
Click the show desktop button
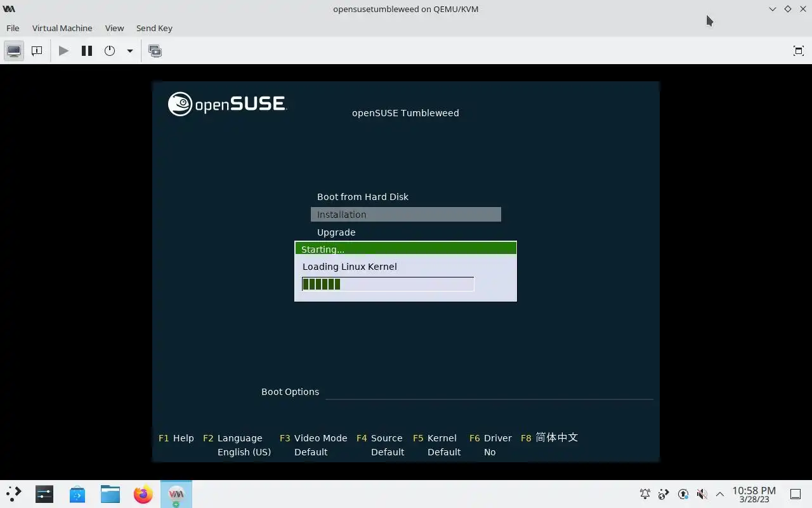796,494
